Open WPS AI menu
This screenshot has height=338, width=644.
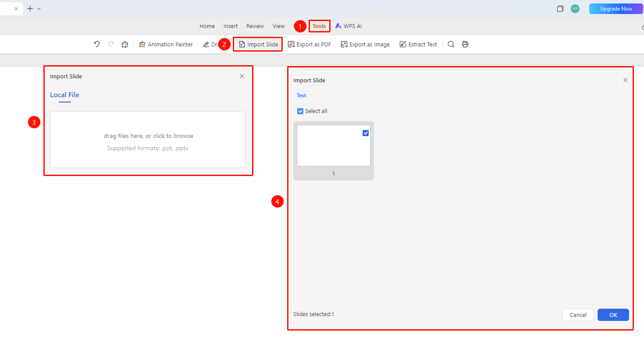tap(349, 26)
